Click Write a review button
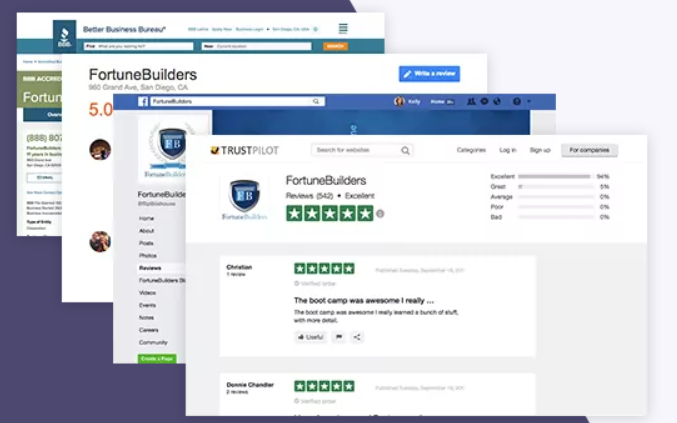Viewport: 677px width, 423px height. (x=429, y=74)
